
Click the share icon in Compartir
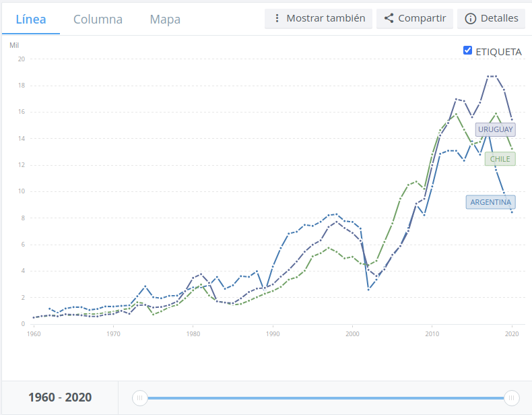pos(389,18)
